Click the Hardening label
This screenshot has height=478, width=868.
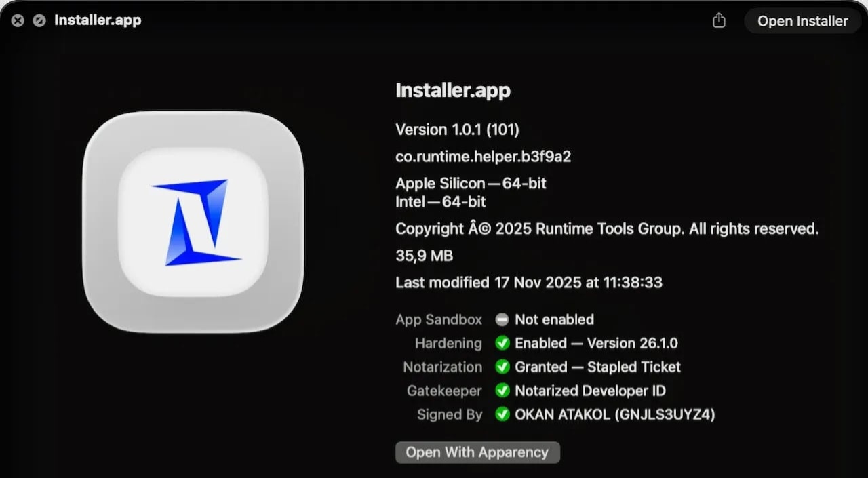point(448,343)
